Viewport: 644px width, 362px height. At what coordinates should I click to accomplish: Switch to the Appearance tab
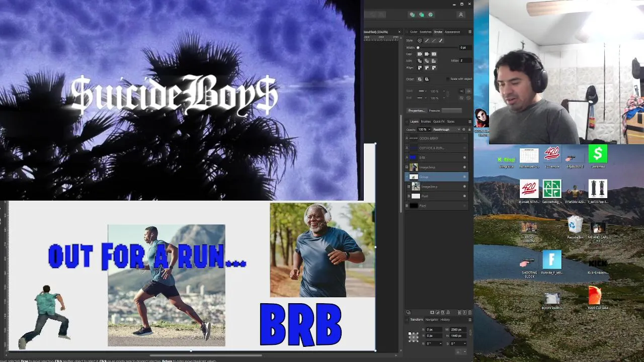coord(452,32)
